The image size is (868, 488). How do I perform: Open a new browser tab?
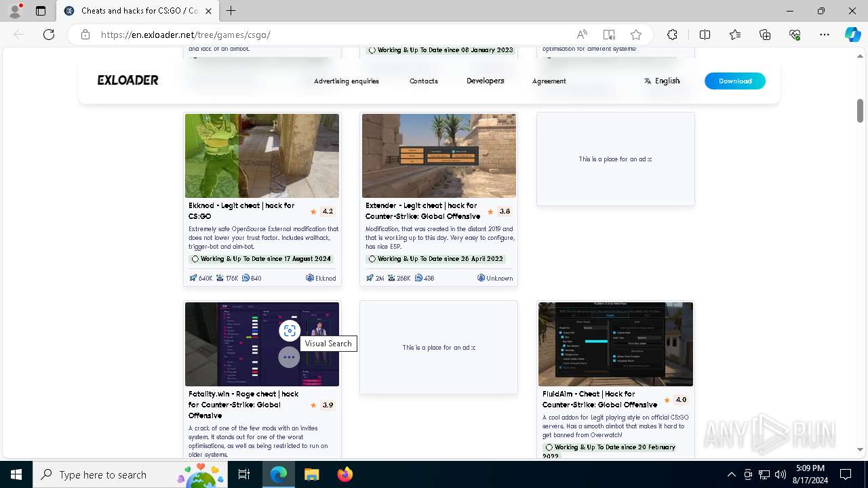tap(231, 11)
